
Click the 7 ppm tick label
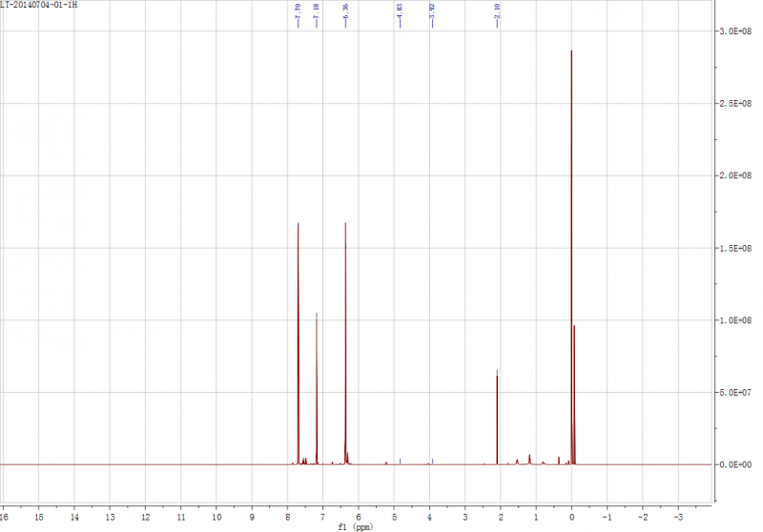(323, 518)
